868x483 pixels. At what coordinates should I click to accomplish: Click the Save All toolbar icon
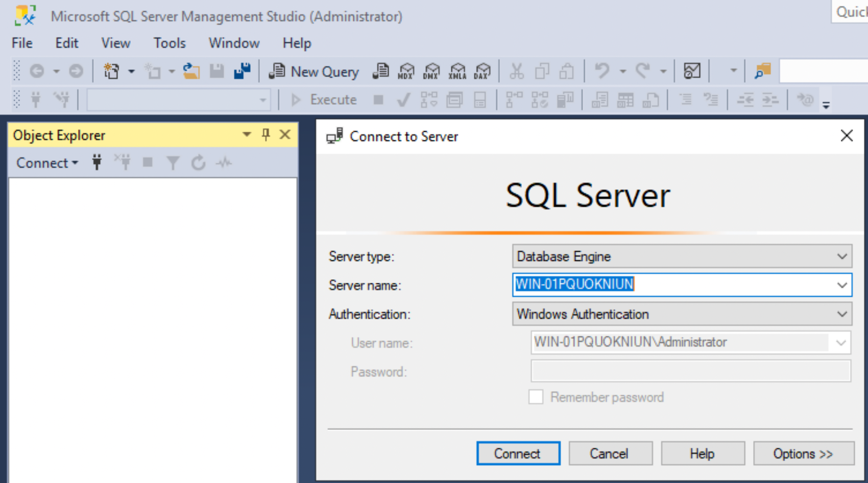point(242,71)
